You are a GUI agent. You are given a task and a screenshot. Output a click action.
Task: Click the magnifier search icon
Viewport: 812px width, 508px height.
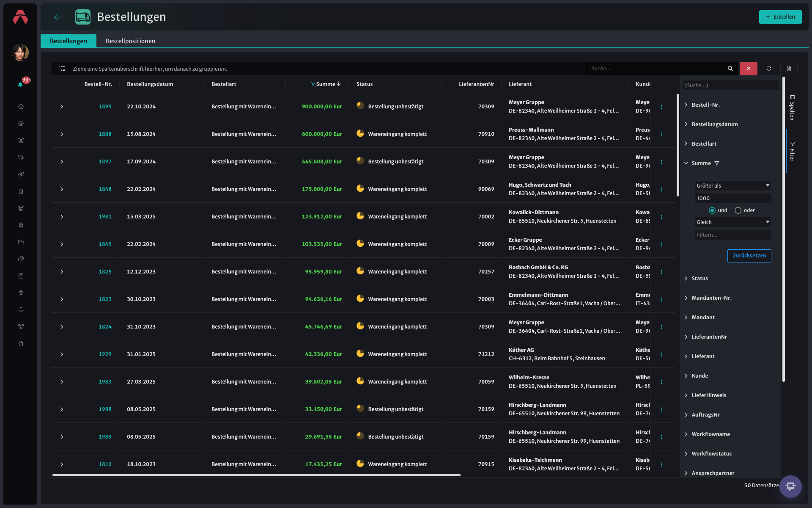coord(730,69)
